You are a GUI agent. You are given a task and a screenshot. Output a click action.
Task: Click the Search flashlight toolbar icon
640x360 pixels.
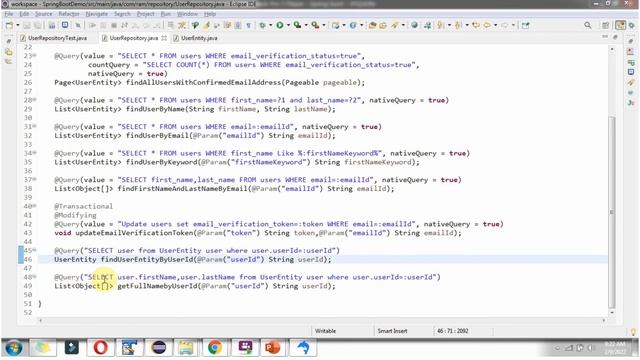click(x=394, y=25)
